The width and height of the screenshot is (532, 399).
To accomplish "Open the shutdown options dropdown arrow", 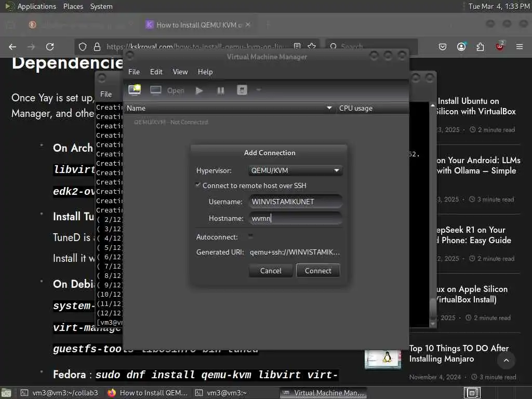I will point(259,90).
